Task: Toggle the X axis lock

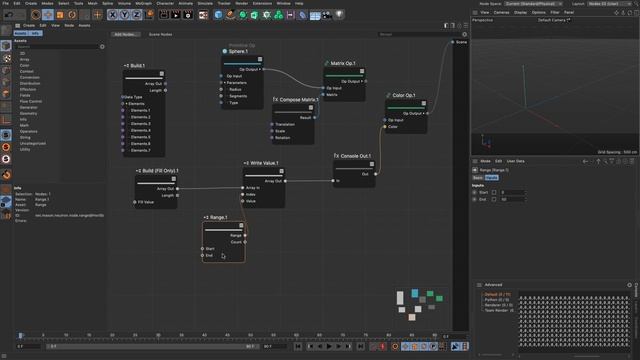Action: pyautogui.click(x=113, y=15)
